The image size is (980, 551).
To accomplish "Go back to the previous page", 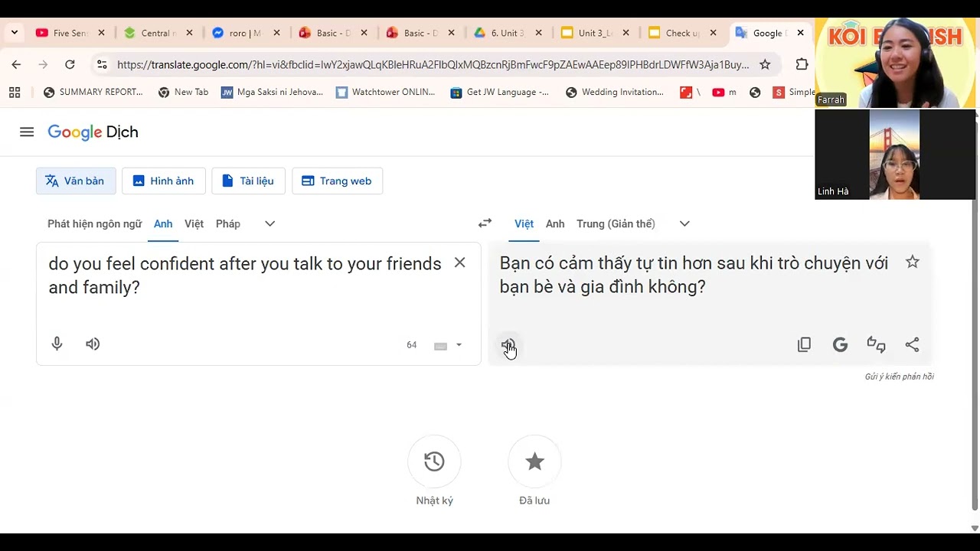I will (x=16, y=64).
